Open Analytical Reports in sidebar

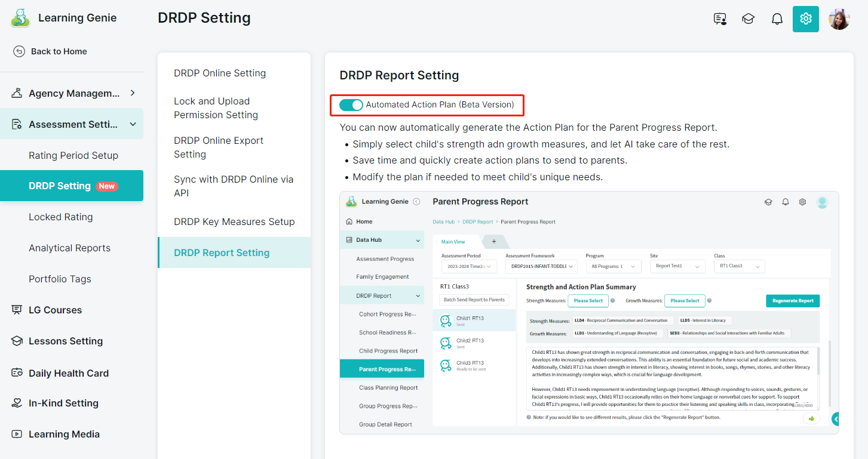(69, 248)
